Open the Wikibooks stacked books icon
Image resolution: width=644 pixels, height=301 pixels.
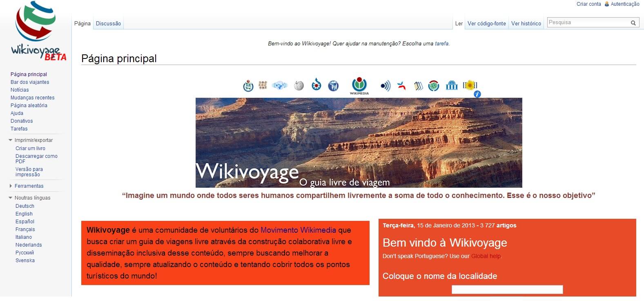click(x=418, y=86)
